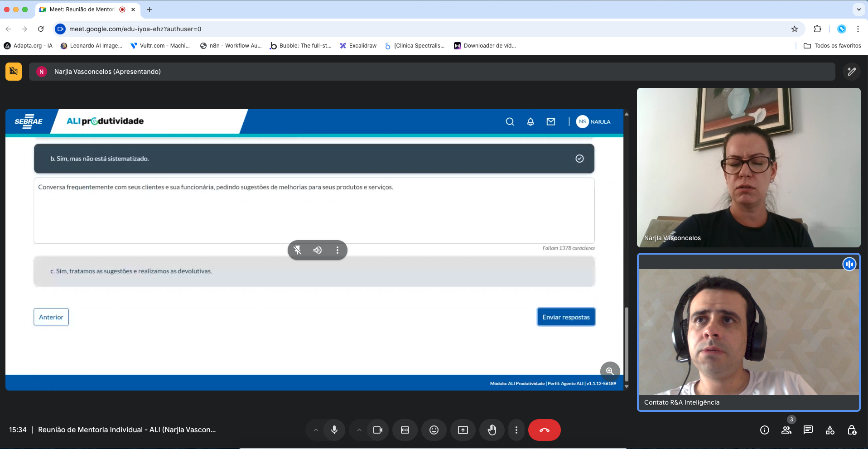Click the ALI Produtividade logo

105,121
